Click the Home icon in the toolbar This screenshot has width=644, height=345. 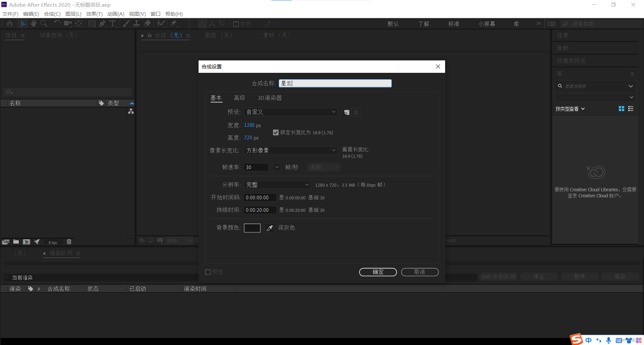pos(10,23)
